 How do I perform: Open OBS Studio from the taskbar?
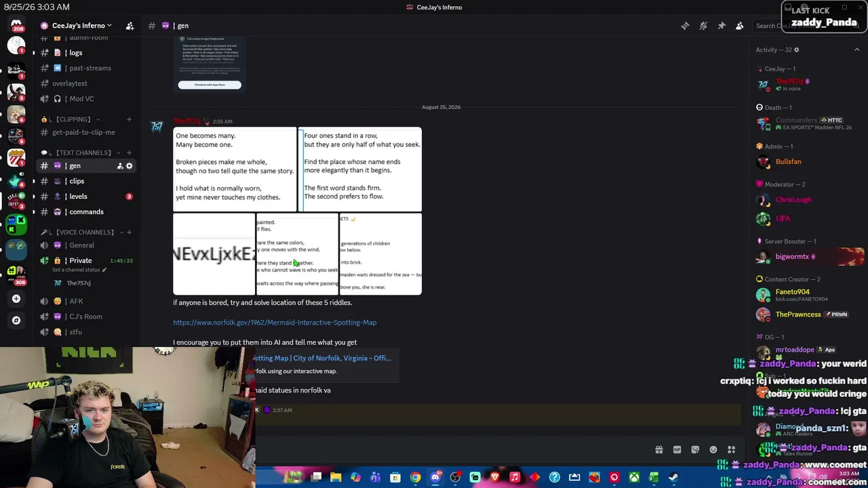[x=455, y=478]
